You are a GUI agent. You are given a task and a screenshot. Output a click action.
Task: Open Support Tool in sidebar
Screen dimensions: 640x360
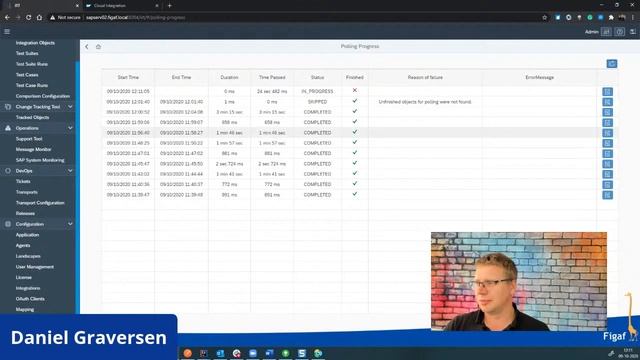(x=29, y=139)
